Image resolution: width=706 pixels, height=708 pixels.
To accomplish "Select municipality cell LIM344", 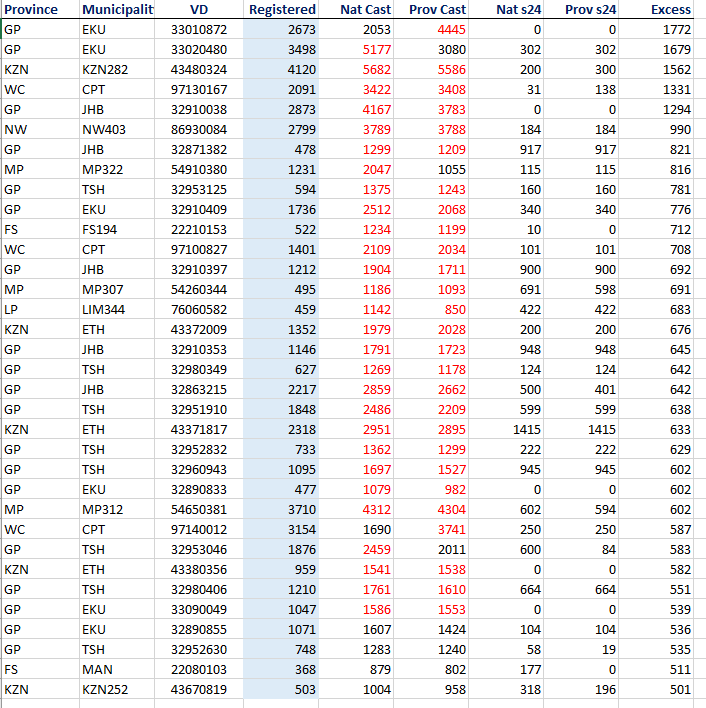I will 103,310.
